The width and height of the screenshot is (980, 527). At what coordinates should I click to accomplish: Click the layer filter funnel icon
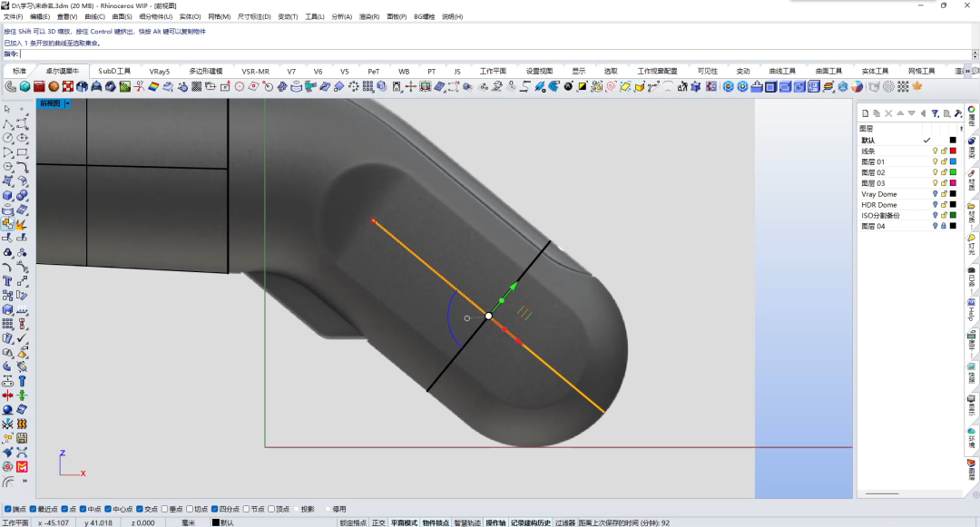935,113
